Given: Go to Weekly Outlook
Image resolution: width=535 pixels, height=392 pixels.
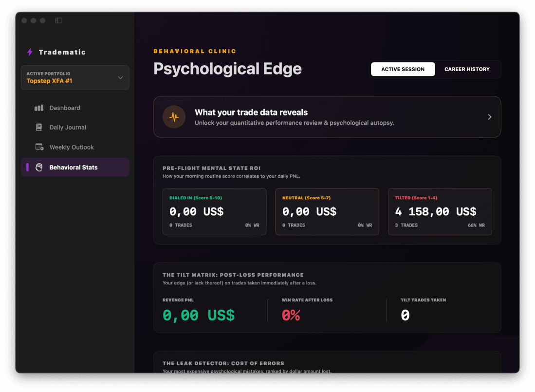Looking at the screenshot, I should [x=75, y=147].
